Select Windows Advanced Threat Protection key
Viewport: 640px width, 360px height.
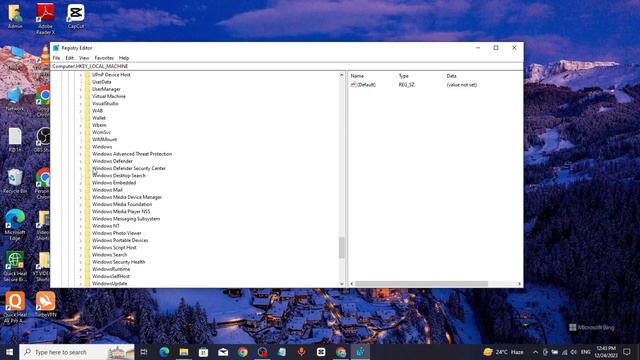(132, 154)
